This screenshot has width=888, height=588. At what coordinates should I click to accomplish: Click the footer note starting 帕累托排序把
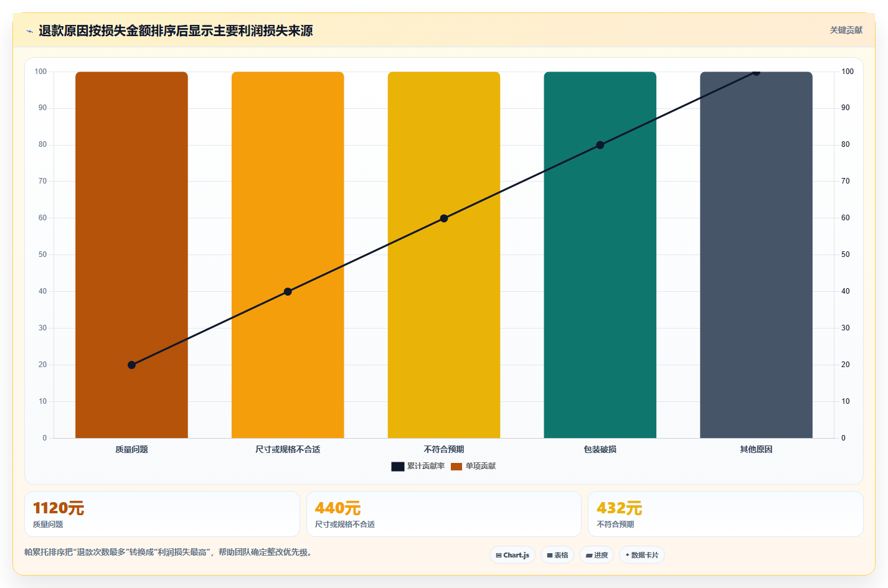point(168,552)
